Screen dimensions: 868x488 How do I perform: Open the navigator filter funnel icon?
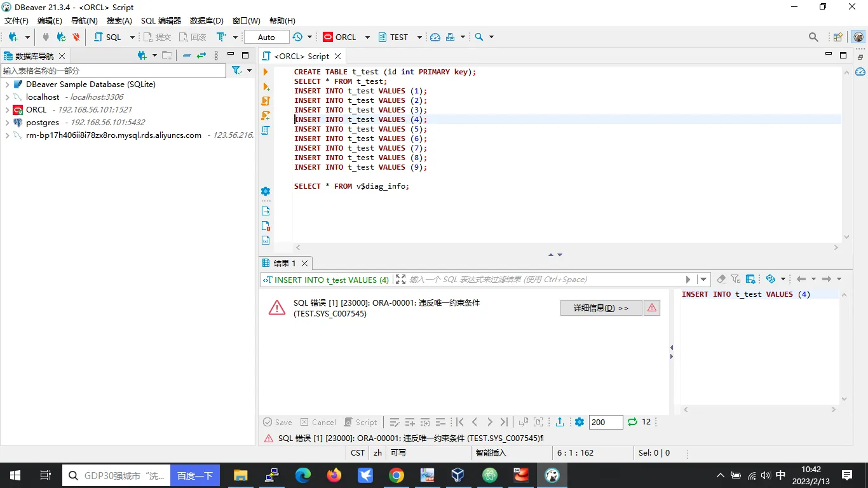click(x=236, y=71)
